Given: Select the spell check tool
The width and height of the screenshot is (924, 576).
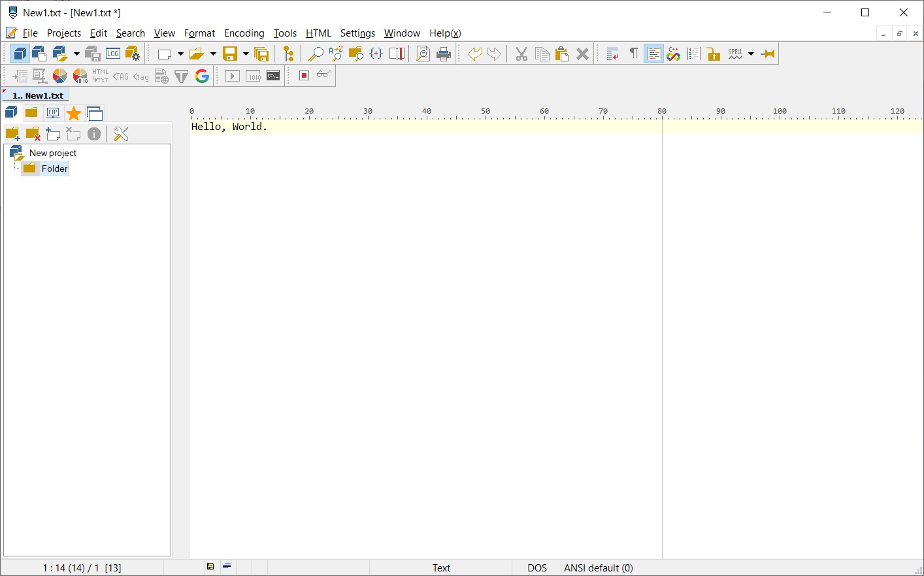Looking at the screenshot, I should [735, 54].
